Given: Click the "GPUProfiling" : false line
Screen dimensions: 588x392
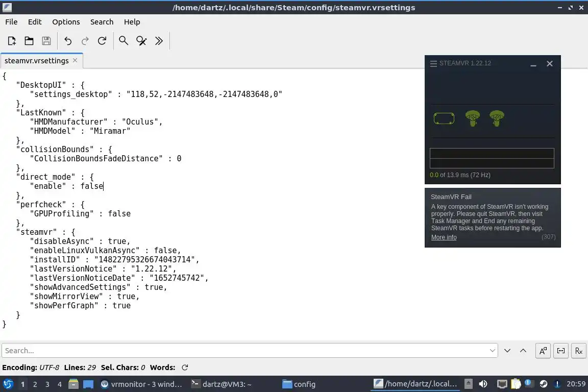Looking at the screenshot, I should tap(80, 213).
